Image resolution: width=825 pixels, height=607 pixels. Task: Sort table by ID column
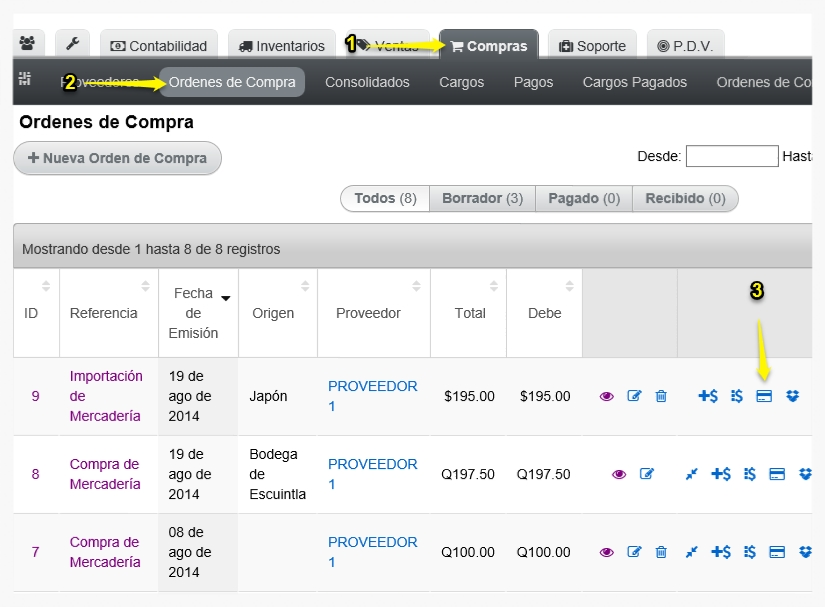(36, 313)
